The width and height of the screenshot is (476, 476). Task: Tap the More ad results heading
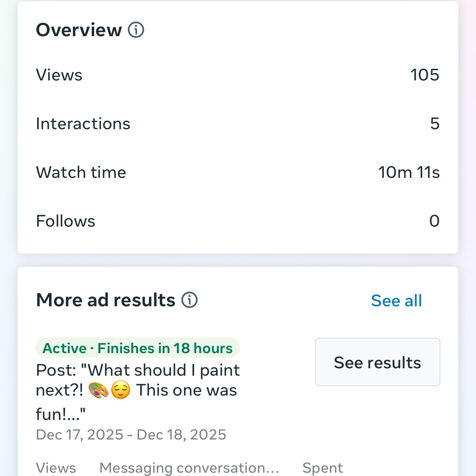pos(106,300)
